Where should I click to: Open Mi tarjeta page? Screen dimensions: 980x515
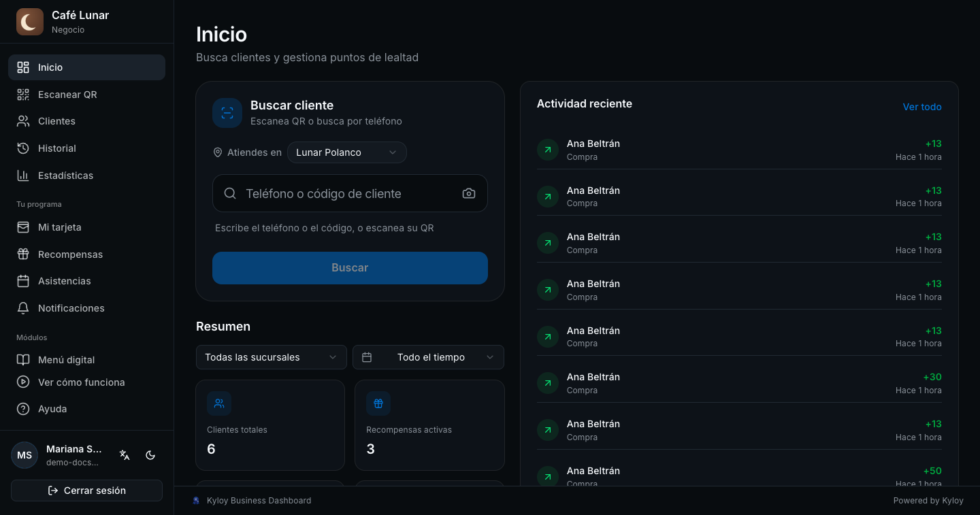pyautogui.click(x=86, y=227)
